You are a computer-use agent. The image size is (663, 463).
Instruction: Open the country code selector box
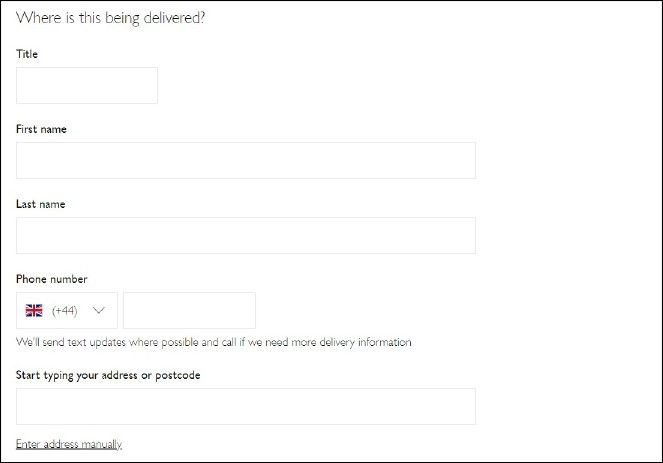tap(67, 310)
